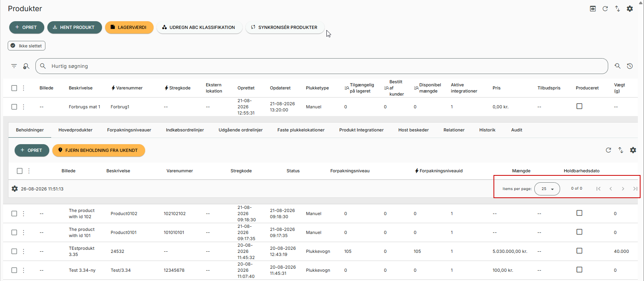Click the search icon on Tilgængelig på lageret column
This screenshot has width=644, height=281.
(x=347, y=88)
